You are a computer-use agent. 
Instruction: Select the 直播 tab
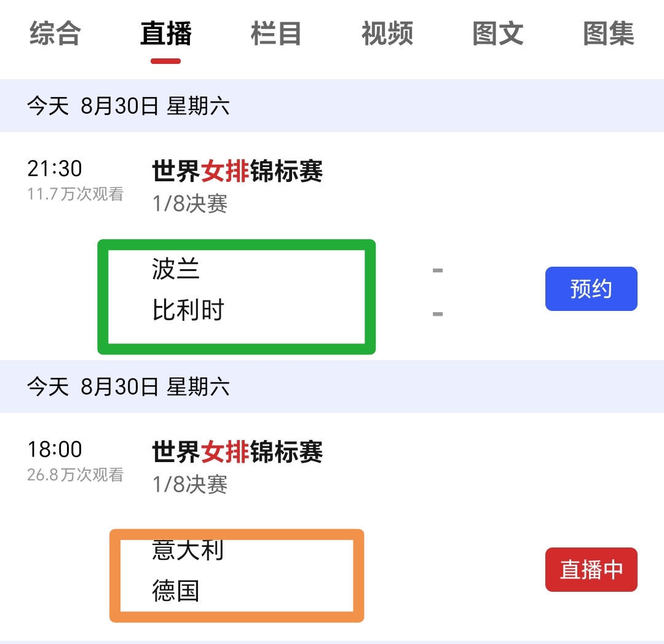166,34
